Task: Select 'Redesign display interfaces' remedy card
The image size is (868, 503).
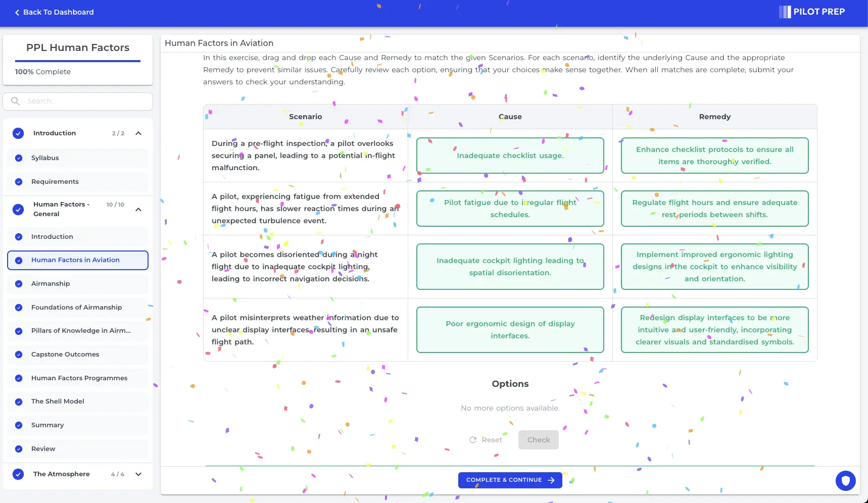Action: 715,330
